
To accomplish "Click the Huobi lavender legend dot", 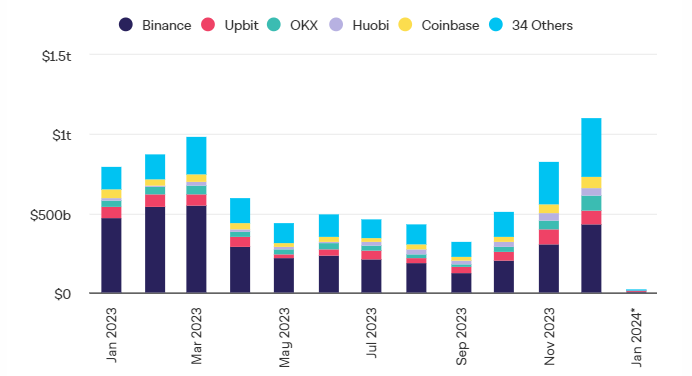I will tap(336, 25).
